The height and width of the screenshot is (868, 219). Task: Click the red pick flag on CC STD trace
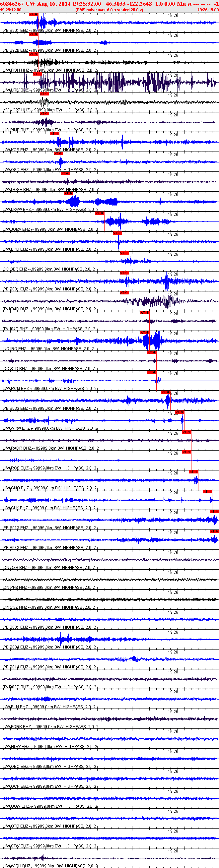152,352
